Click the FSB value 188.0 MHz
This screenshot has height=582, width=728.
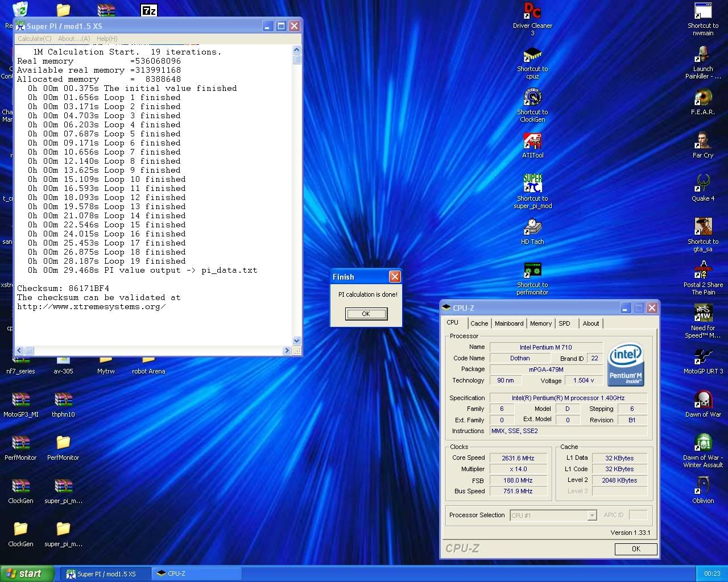[x=518, y=480]
